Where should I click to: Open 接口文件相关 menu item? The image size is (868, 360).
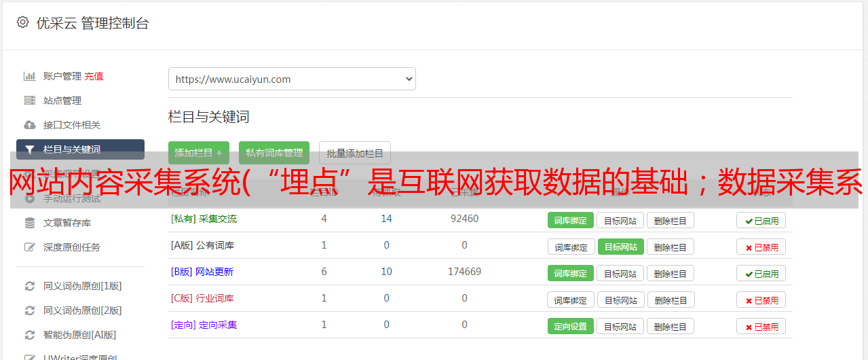click(x=72, y=125)
